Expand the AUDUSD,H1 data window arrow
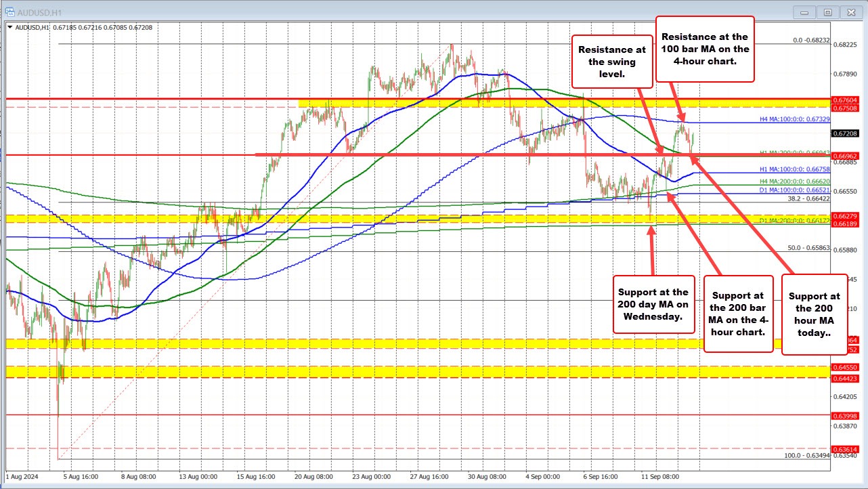The height and width of the screenshot is (489, 868). point(9,26)
